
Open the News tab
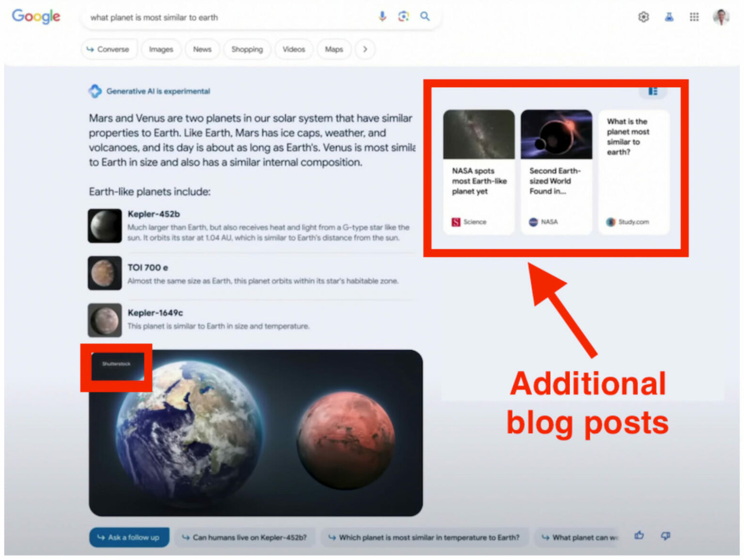pos(202,49)
